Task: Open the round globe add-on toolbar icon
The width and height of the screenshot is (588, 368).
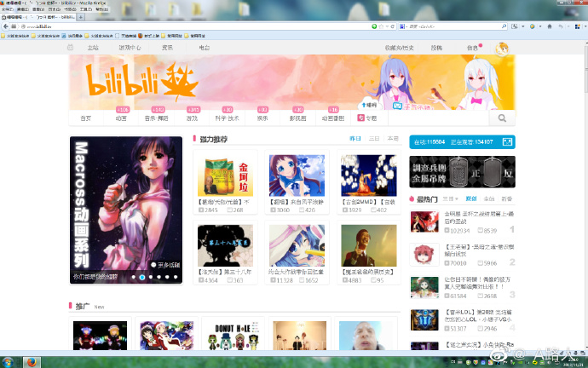Action: pos(532,26)
